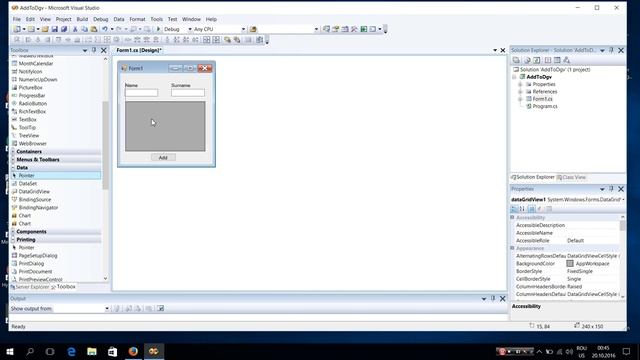Select the PageSetupDialog toolbox item
The height and width of the screenshot is (360, 640).
point(38,256)
